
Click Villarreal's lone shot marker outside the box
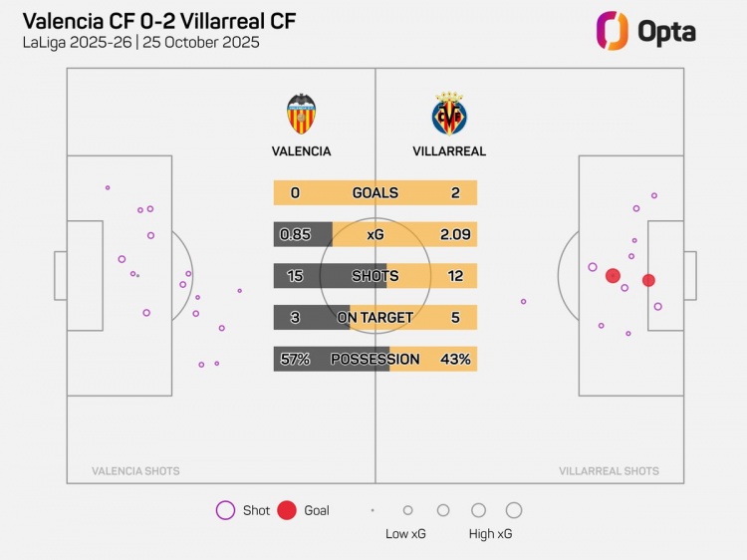523,301
